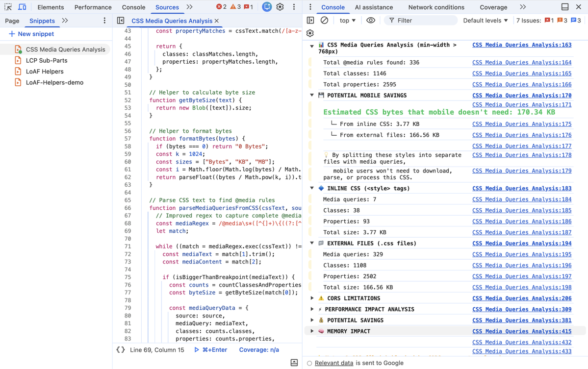
Task: Open source link CSS Media Queries Analysis:415
Action: pyautogui.click(x=522, y=332)
